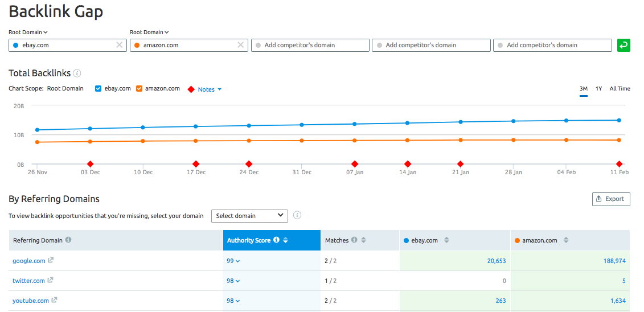Click info icon beside Select domain dropdown
This screenshot has width=644, height=312.
click(x=298, y=215)
